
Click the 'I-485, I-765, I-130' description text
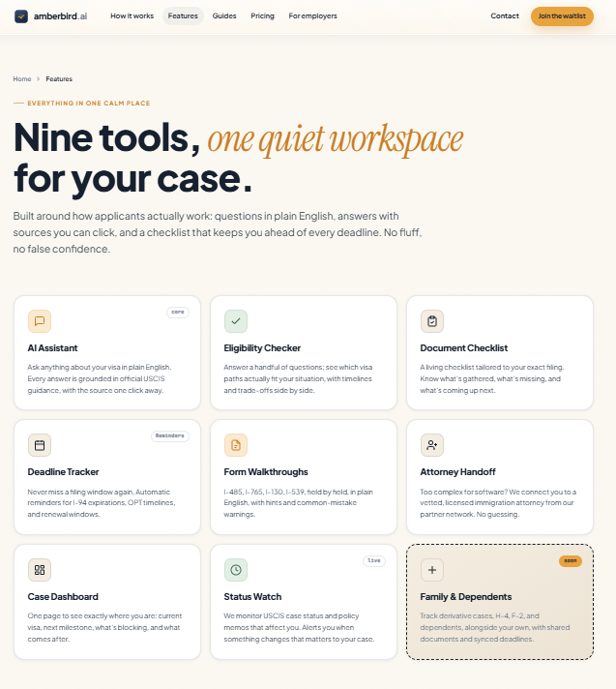click(x=299, y=503)
